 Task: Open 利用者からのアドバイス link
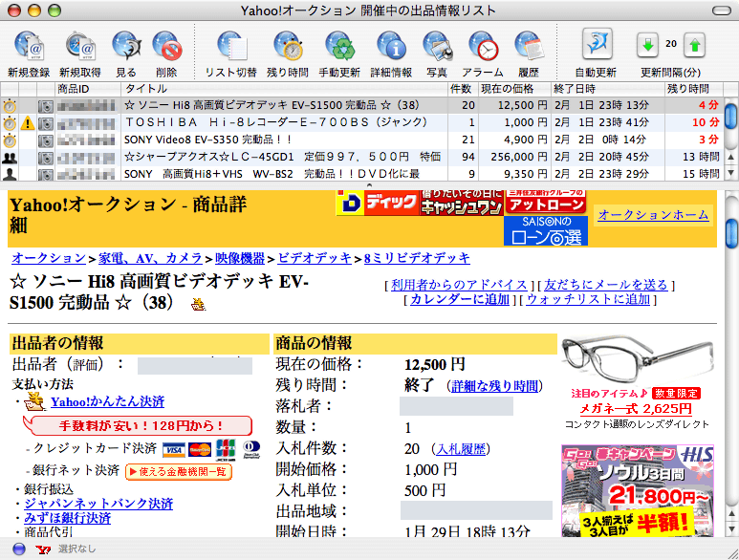pyautogui.click(x=459, y=285)
